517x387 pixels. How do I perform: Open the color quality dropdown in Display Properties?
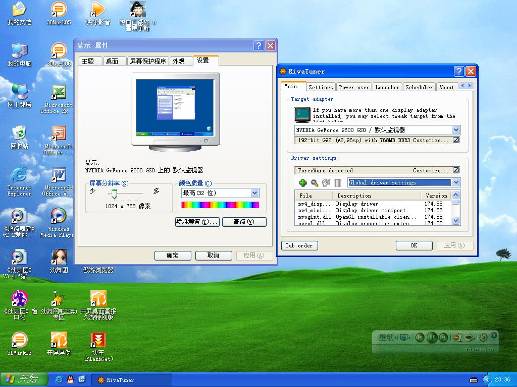tap(255, 193)
